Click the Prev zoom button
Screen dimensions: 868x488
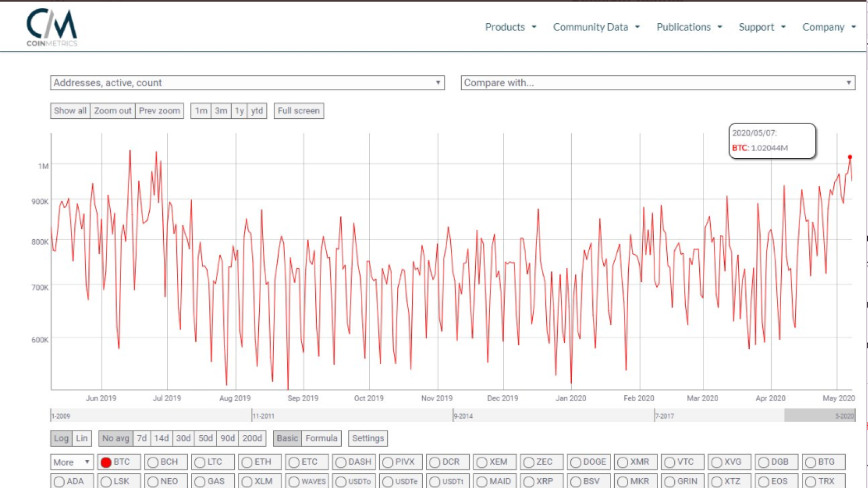click(x=159, y=111)
